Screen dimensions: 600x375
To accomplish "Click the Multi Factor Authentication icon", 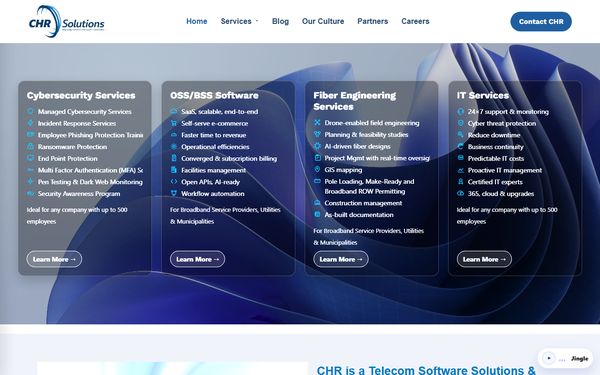I will (30, 170).
